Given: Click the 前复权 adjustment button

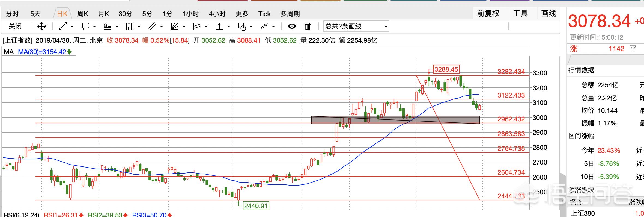Looking at the screenshot, I should 488,13.
